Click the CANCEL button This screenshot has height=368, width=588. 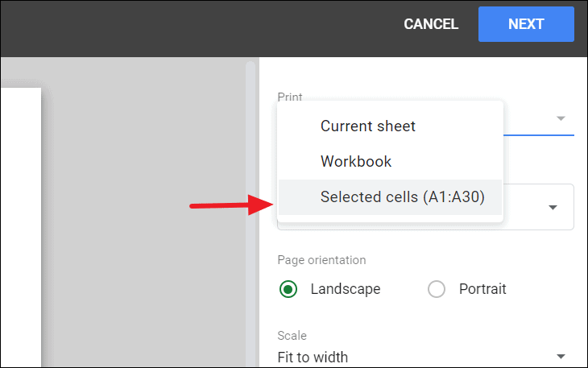431,24
